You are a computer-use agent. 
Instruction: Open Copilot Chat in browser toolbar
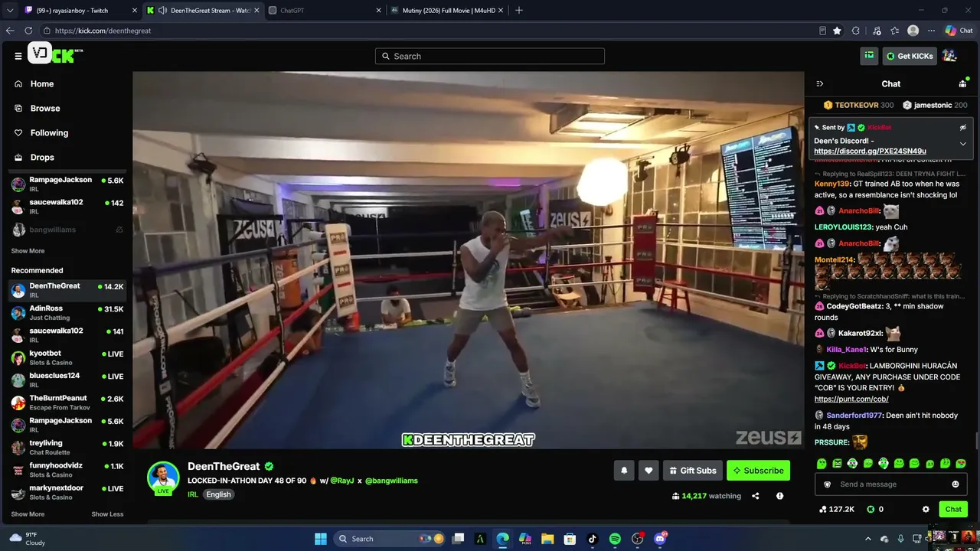coord(959,31)
